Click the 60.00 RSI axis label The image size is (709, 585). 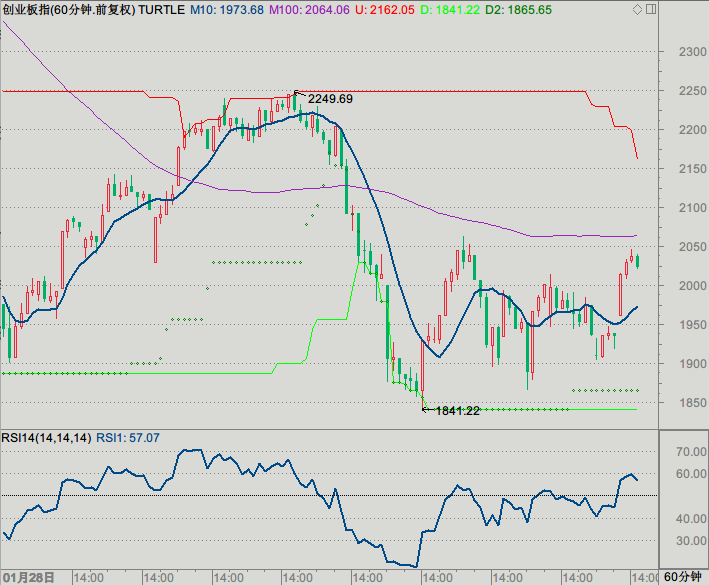tap(691, 474)
